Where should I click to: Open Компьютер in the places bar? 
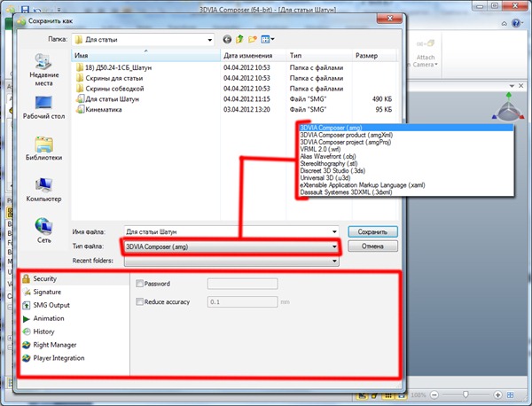43,190
